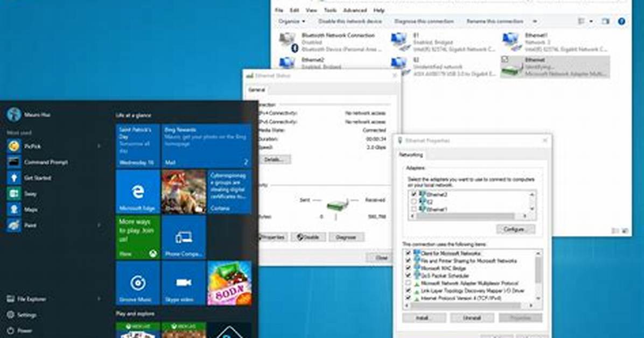This screenshot has height=338, width=644.
Task: Check the Ethernet1 adapter checkbox
Action: (x=414, y=209)
